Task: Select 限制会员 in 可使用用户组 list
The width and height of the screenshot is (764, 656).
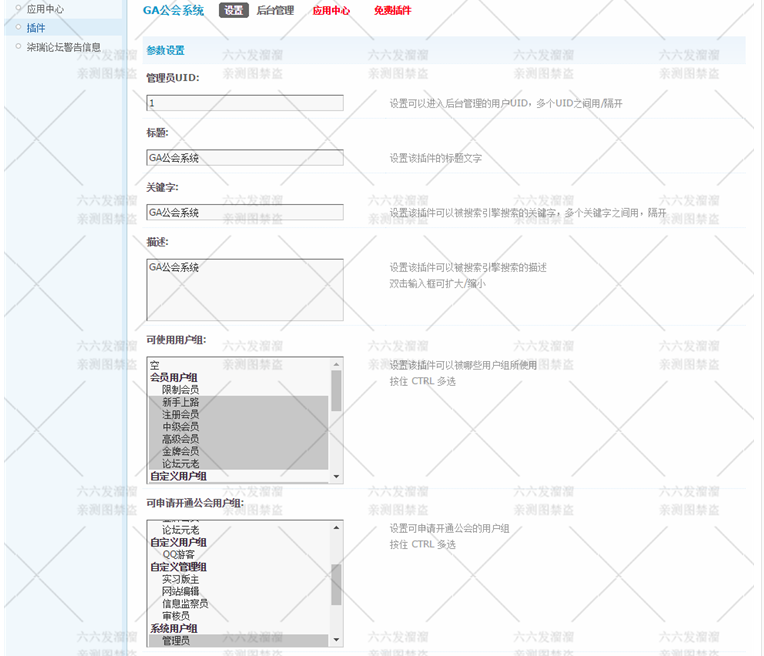Action: (239, 389)
